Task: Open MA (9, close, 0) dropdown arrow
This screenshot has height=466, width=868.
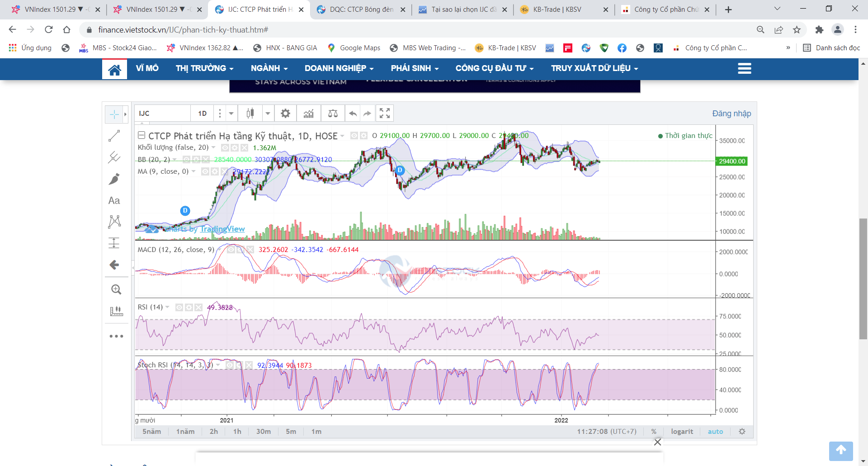Action: click(193, 171)
